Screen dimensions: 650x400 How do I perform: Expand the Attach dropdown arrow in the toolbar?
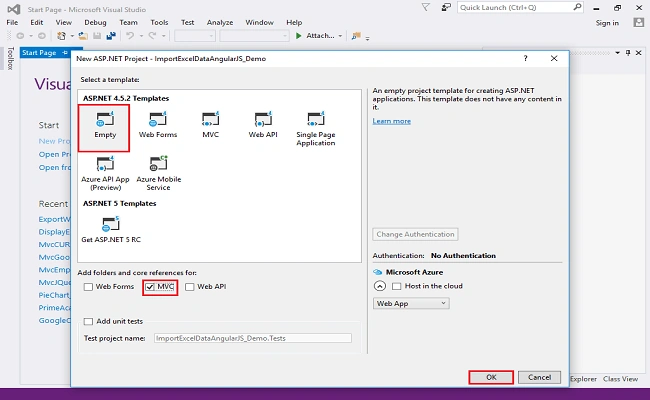tap(340, 36)
